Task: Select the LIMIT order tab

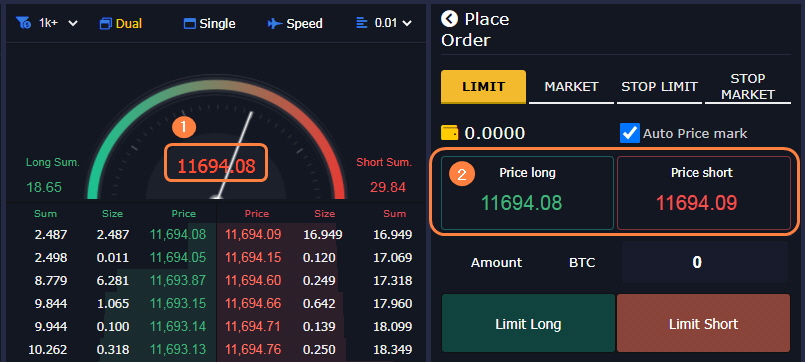Action: click(484, 87)
